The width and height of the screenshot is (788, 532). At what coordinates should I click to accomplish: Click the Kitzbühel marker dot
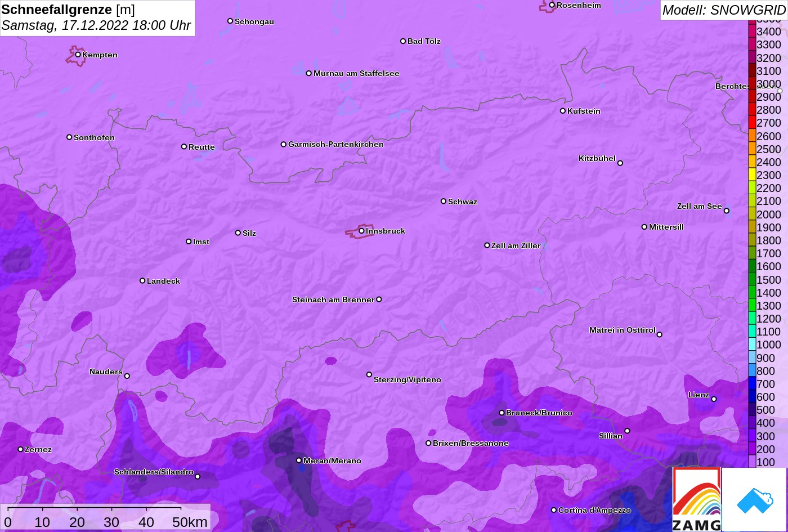[x=620, y=163]
